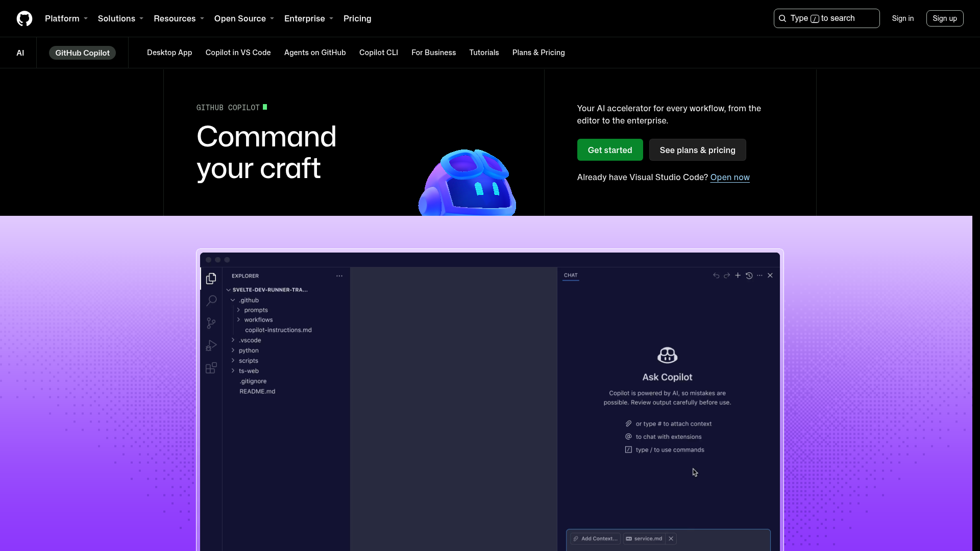The height and width of the screenshot is (551, 980).
Task: Open the README.md file
Action: click(x=257, y=391)
